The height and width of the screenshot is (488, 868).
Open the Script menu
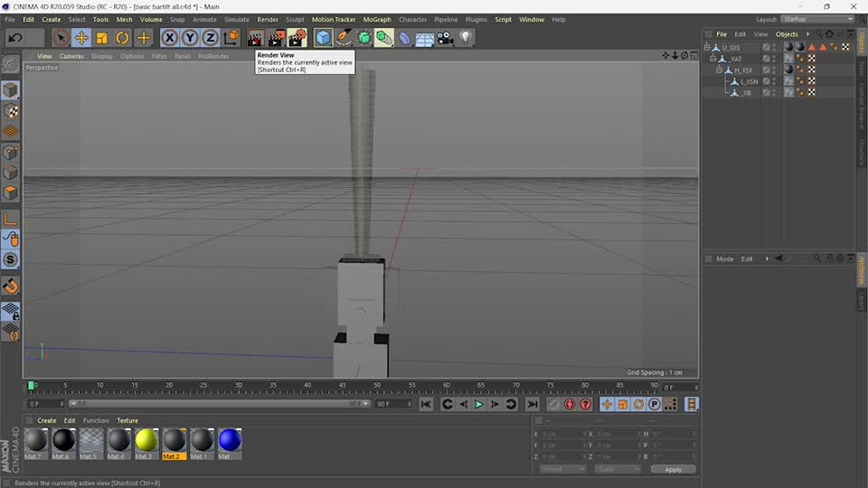503,19
